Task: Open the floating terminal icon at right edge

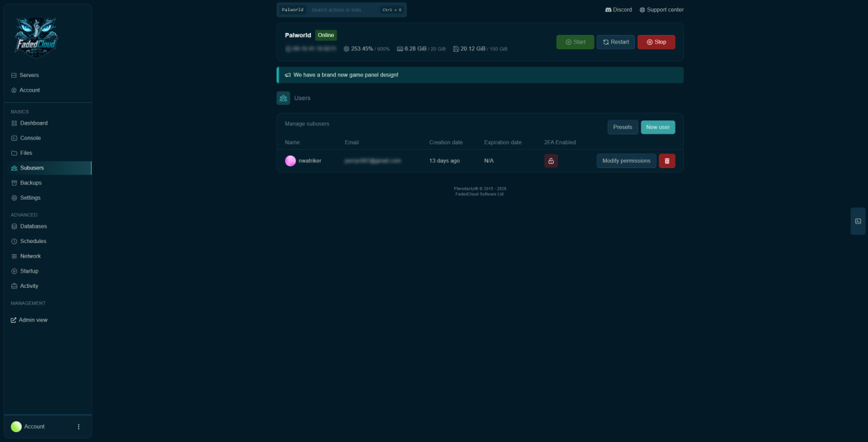Action: (858, 221)
